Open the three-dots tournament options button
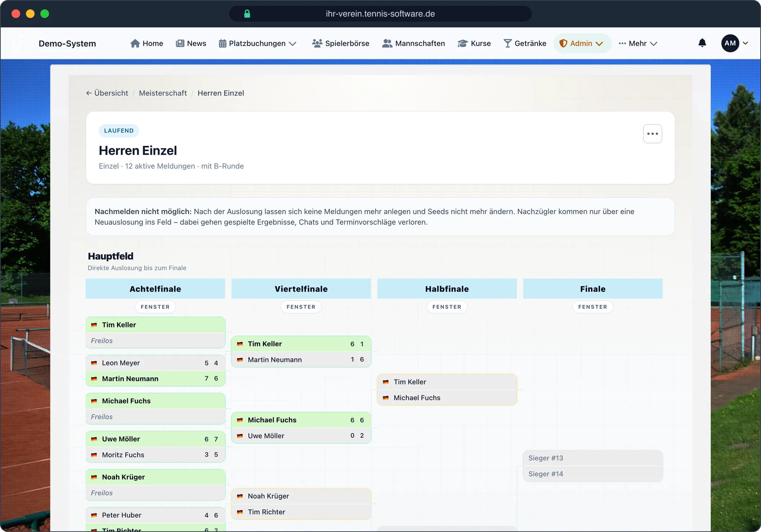 click(x=652, y=134)
